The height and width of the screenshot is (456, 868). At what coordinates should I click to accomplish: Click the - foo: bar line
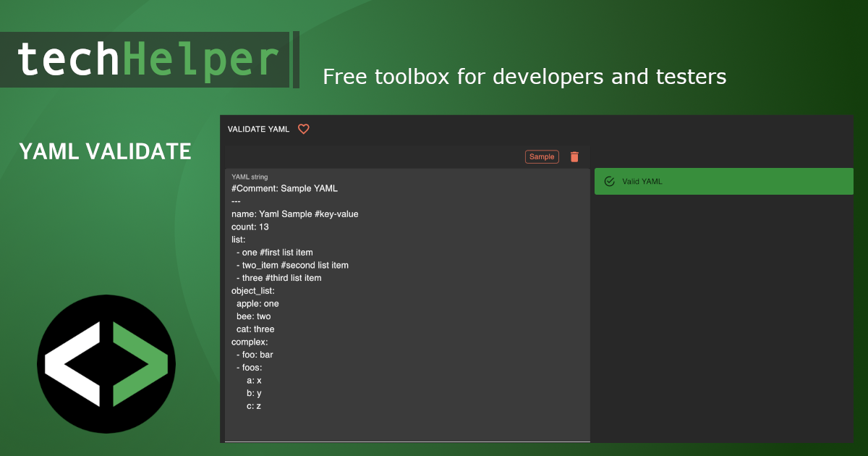(x=255, y=355)
